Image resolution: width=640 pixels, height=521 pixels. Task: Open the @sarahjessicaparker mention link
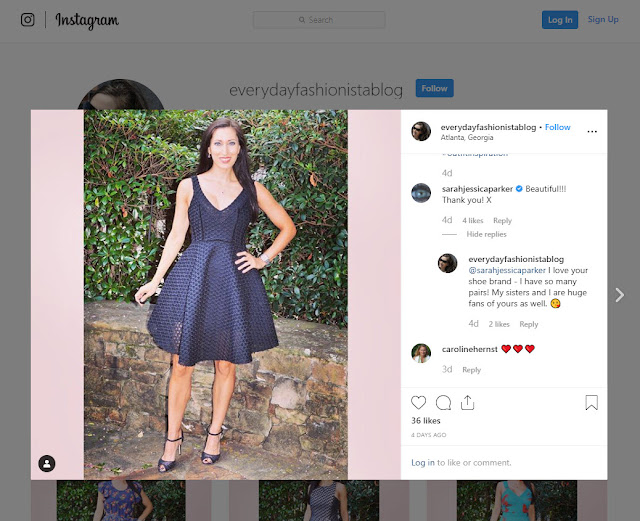[x=507, y=270]
